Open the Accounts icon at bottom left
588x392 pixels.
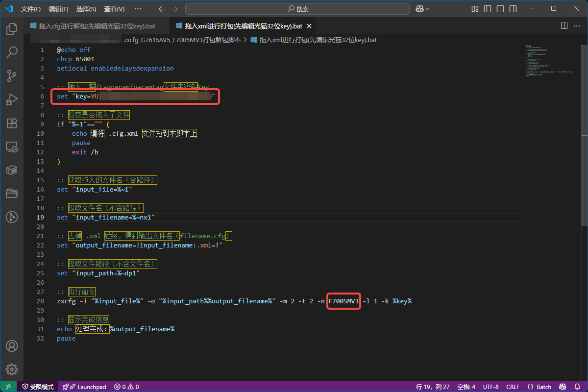click(12, 346)
